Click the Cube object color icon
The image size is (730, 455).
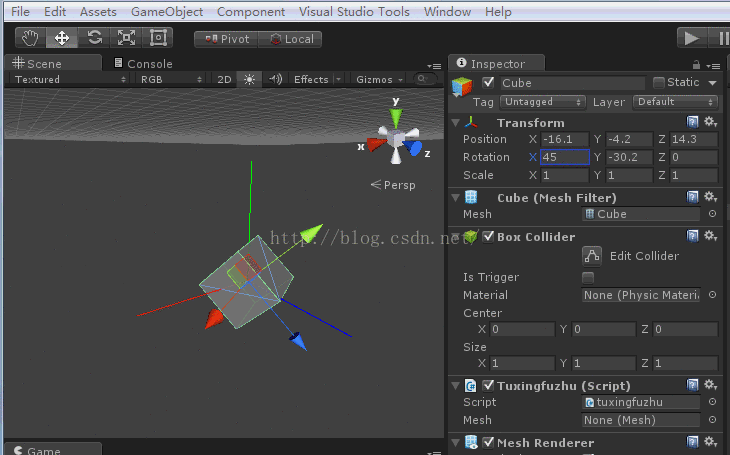point(462,87)
